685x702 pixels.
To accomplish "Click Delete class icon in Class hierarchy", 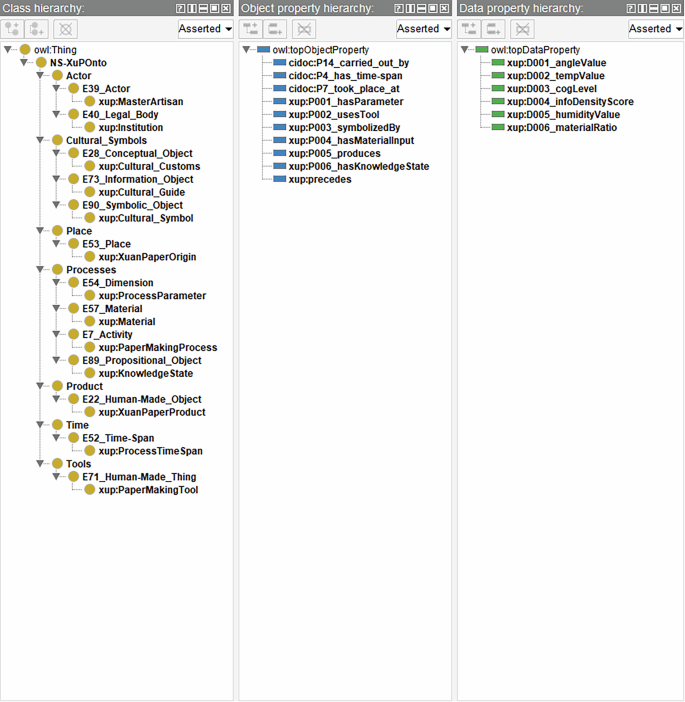I will click(64, 29).
